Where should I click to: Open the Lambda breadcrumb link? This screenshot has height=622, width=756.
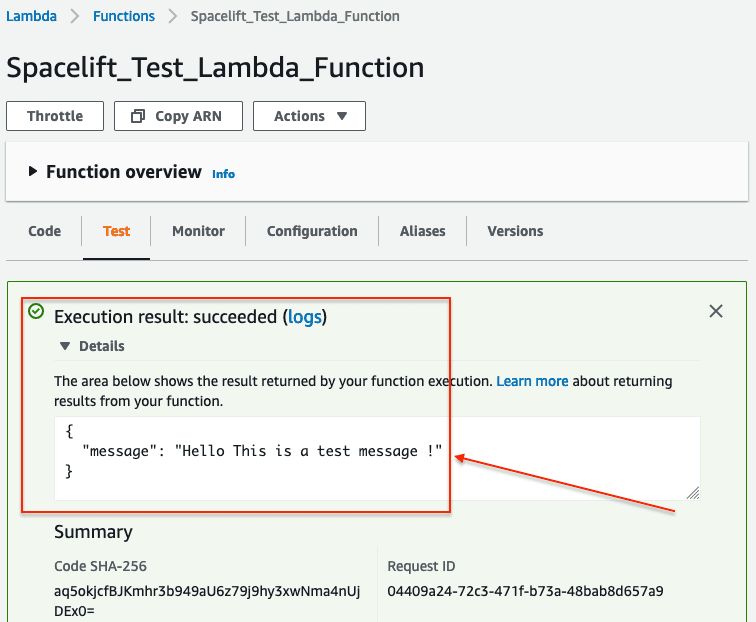[31, 16]
